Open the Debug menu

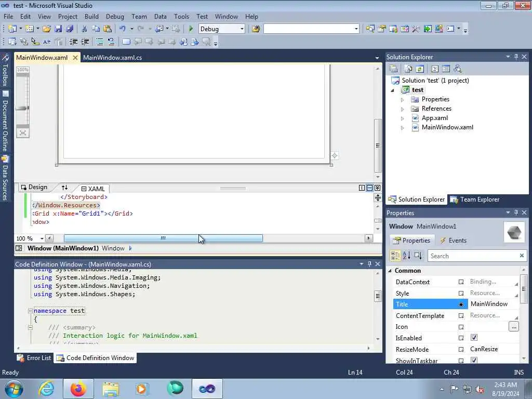[x=115, y=16]
